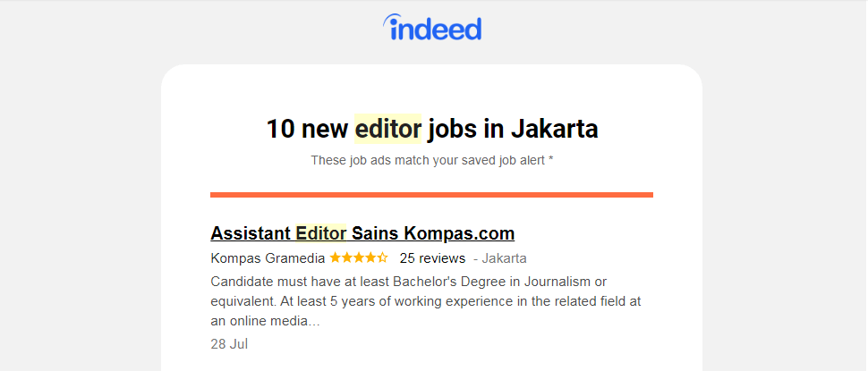Screen dimensions: 868x371
Task: Click the first star in the rating
Action: [x=335, y=258]
